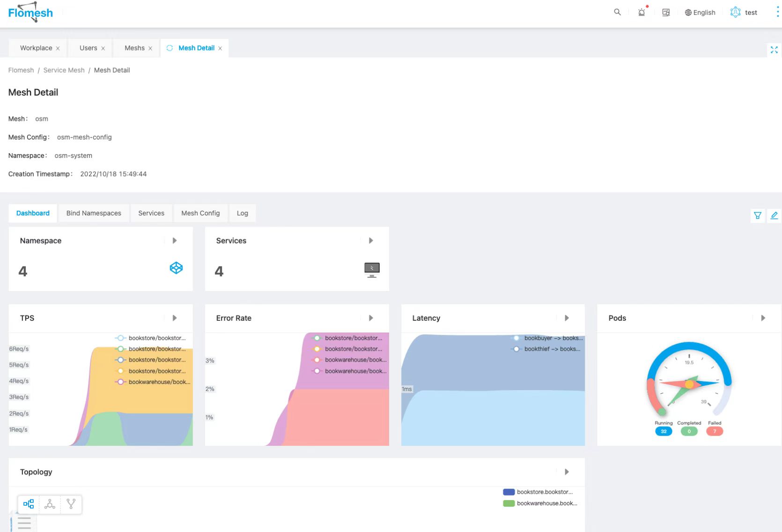Toggle the bookwarehouse series in TPS legend

(153, 382)
